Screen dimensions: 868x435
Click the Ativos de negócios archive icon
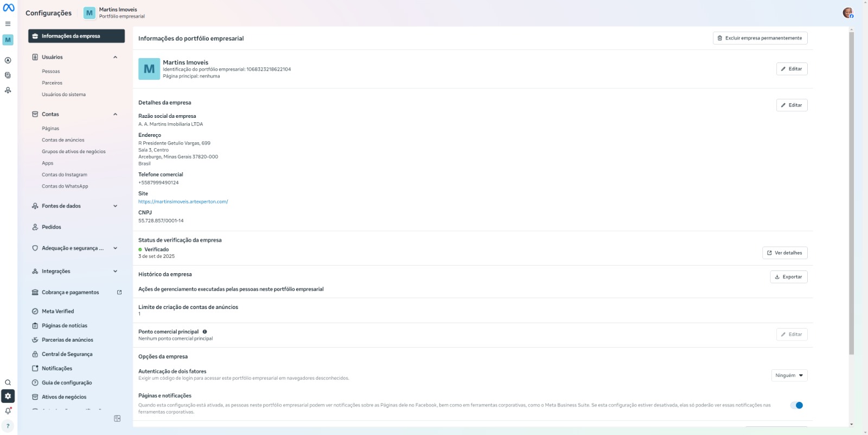[35, 397]
